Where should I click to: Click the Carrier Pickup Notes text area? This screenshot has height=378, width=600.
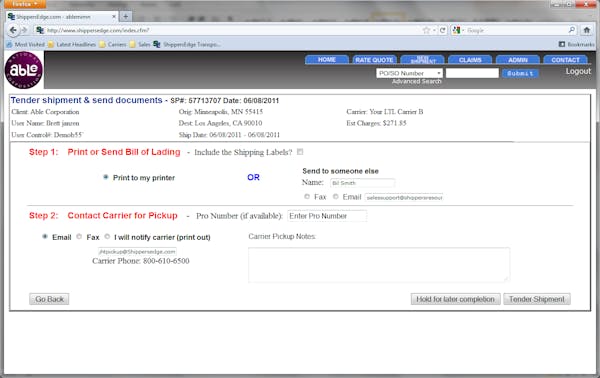[x=379, y=265]
